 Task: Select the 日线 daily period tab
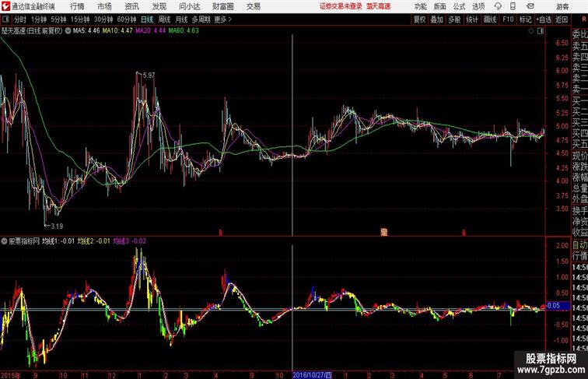[147, 19]
